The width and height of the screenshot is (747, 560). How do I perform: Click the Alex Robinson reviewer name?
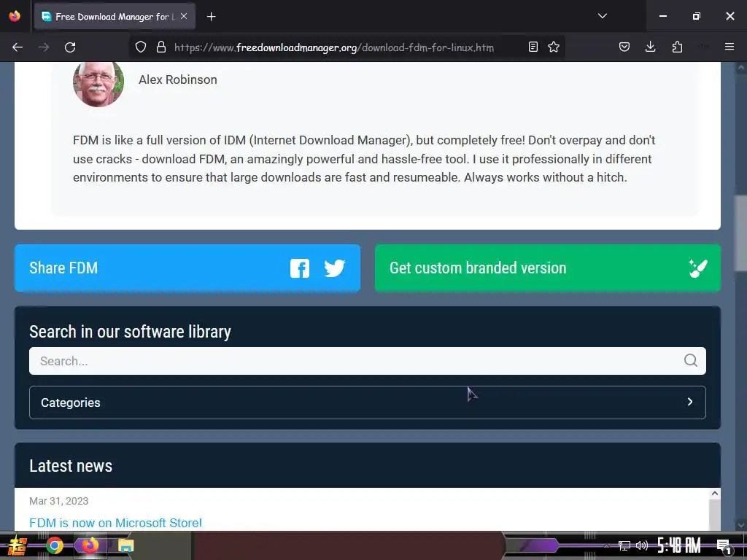pos(178,79)
